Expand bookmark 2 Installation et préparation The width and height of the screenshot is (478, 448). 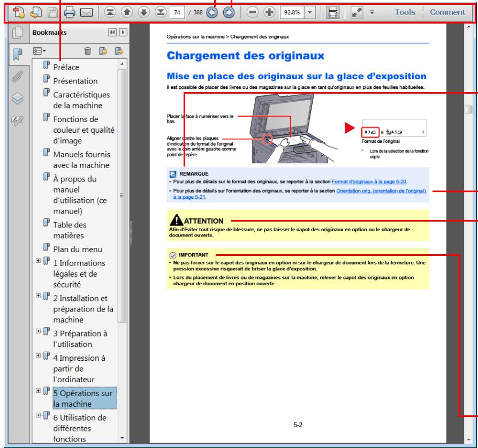pos(38,295)
